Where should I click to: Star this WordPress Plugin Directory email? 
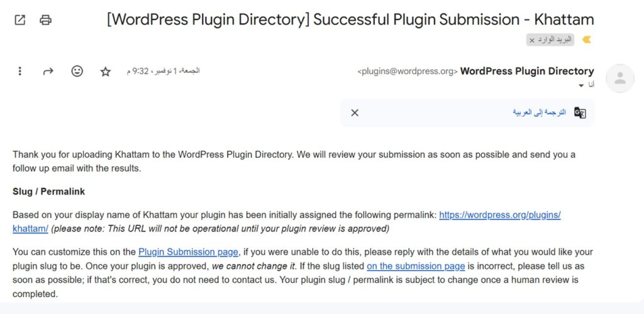(x=105, y=72)
